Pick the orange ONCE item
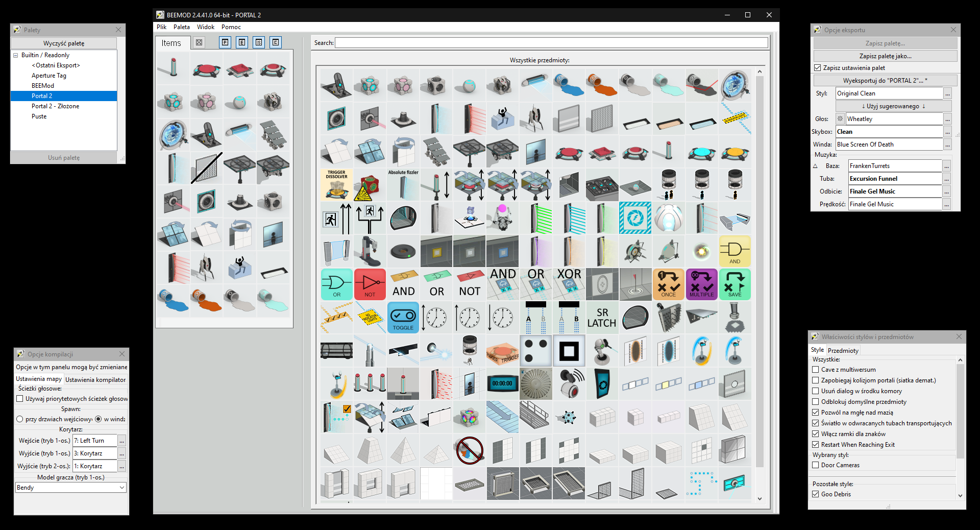 pyautogui.click(x=668, y=284)
